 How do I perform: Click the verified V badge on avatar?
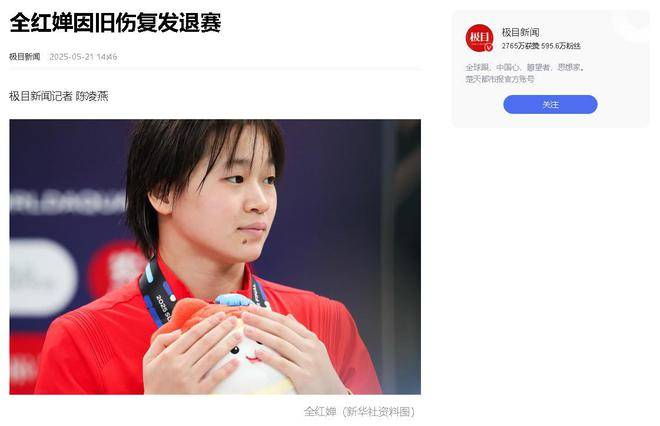pyautogui.click(x=489, y=48)
